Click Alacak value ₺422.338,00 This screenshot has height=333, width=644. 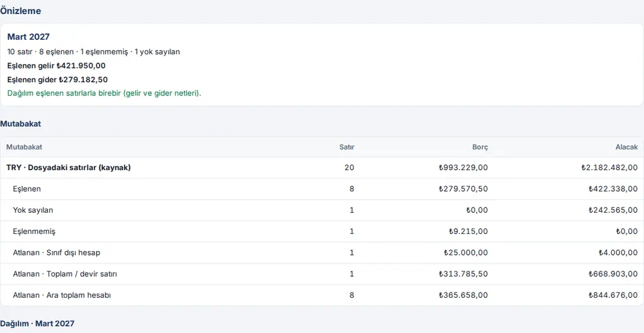click(x=613, y=189)
